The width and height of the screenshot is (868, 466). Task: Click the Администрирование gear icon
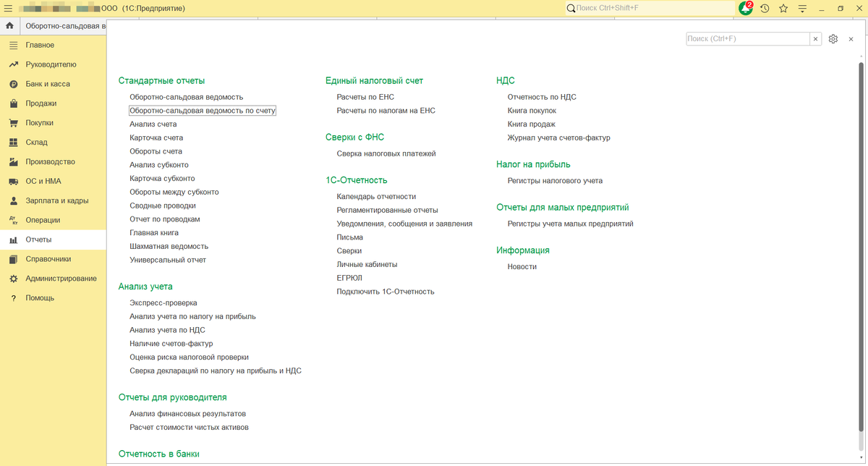(x=13, y=279)
